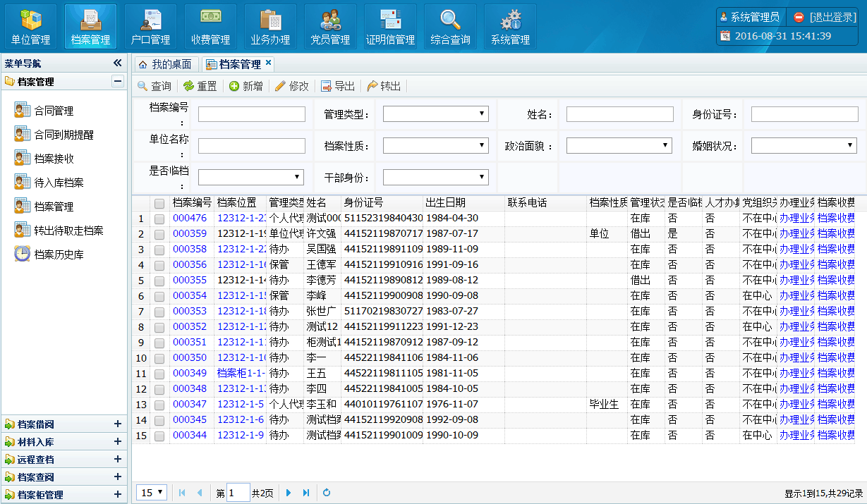Viewport: 867px width, 504px height.
Task: Expand the 档案借阅 sidebar section
Action: 118,424
